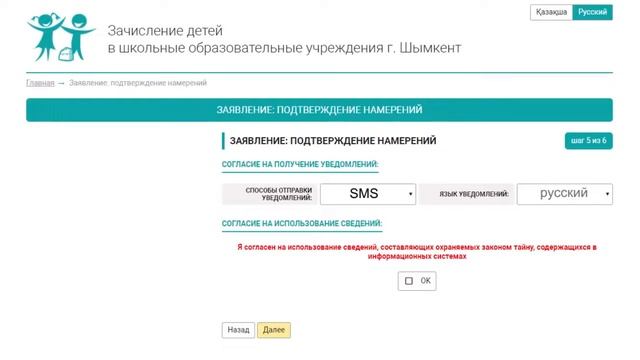This screenshot has height=360, width=640.
Task: Tick the OK consent checkbox
Action: pos(409,281)
